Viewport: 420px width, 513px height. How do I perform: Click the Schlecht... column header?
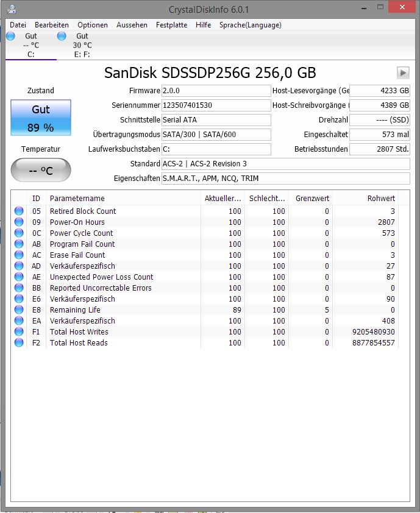pyautogui.click(x=267, y=198)
